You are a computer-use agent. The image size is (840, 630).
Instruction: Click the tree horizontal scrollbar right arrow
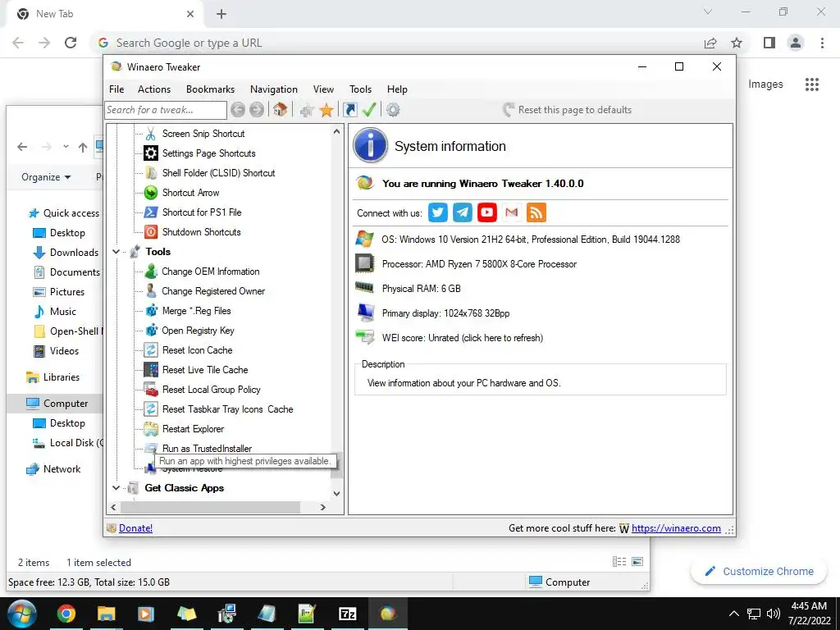(323, 507)
